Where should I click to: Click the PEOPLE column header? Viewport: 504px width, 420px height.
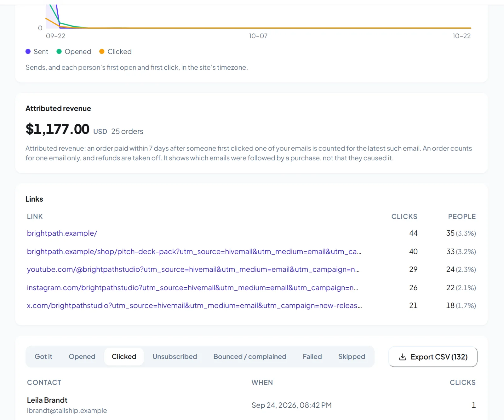462,216
